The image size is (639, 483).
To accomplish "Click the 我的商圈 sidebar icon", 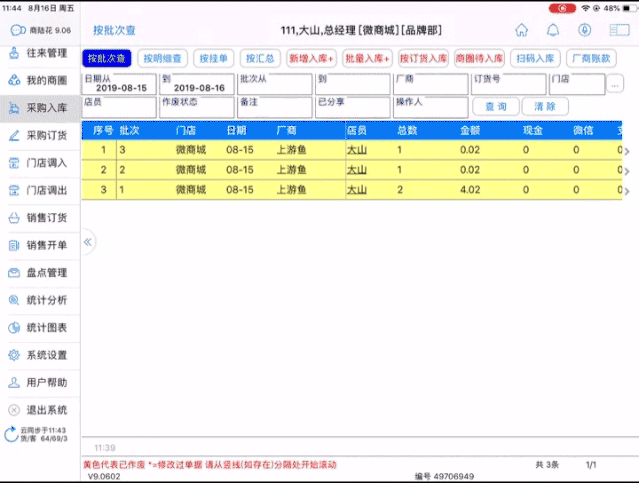I will point(14,80).
